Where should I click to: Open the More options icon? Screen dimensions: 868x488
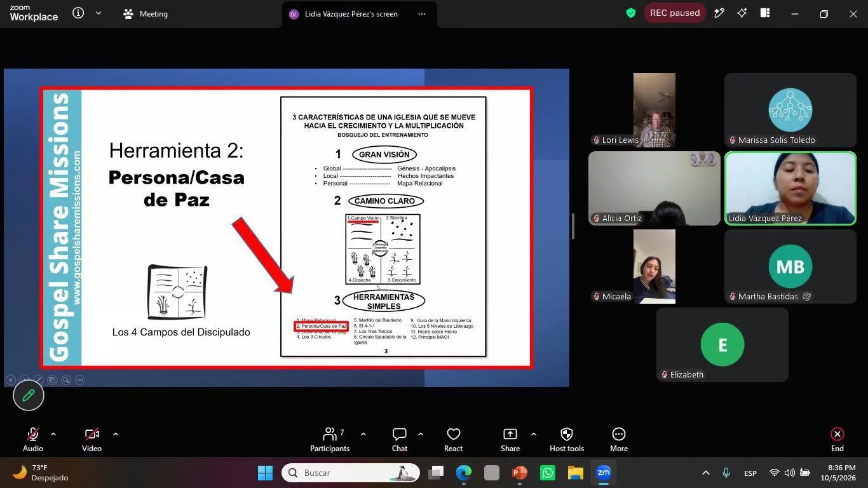click(x=619, y=435)
